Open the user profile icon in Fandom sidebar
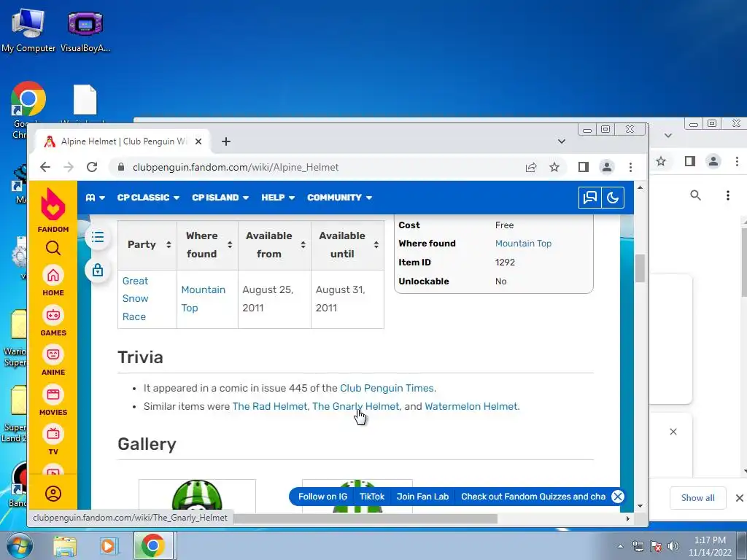 (53, 494)
